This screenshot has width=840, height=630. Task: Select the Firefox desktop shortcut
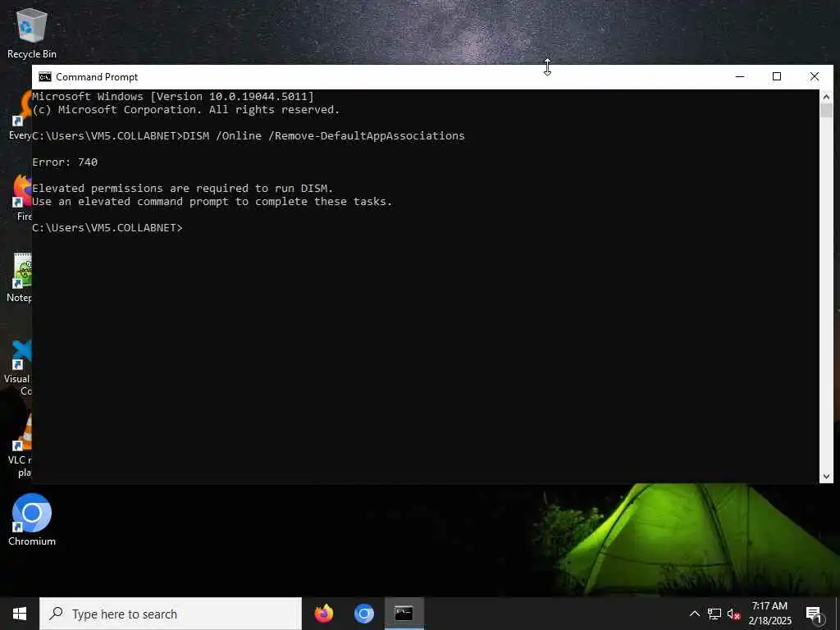pyautogui.click(x=22, y=198)
